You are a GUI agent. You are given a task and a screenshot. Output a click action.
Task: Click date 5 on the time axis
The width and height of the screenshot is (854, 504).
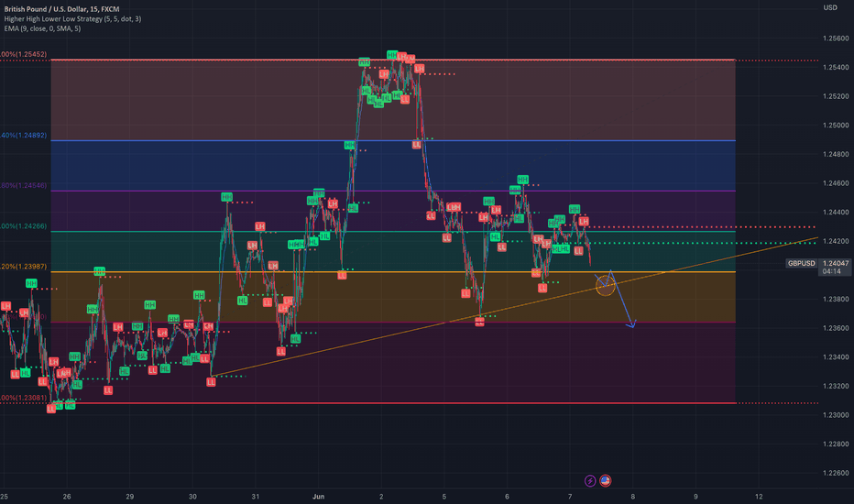[x=444, y=497]
